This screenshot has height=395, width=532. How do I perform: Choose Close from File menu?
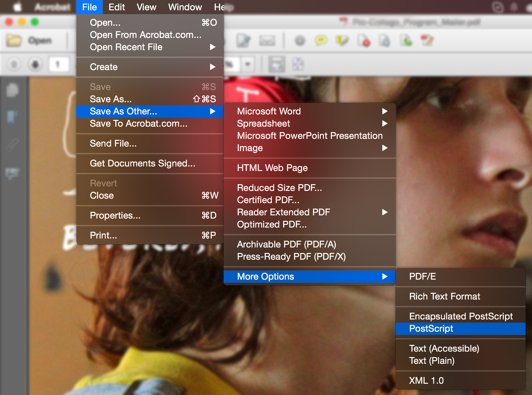[150, 195]
